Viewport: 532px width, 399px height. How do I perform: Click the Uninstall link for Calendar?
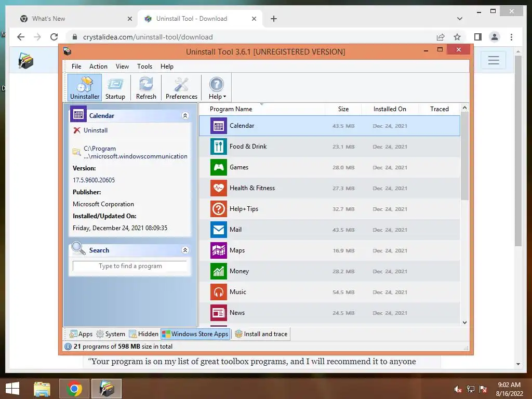(96, 130)
